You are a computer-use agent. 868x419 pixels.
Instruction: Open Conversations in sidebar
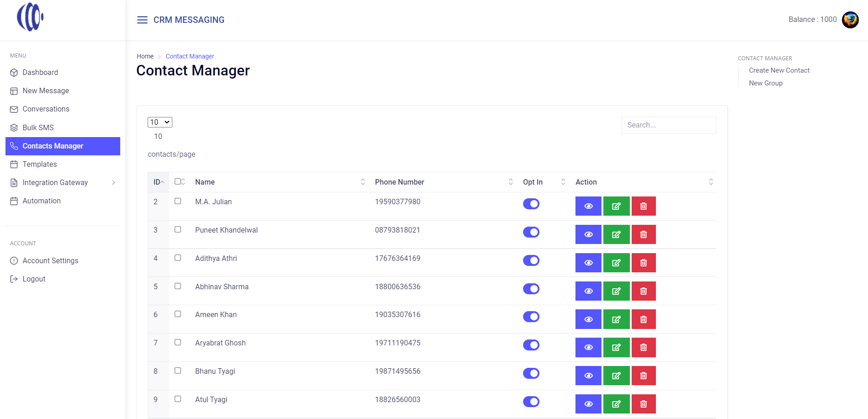tap(63, 109)
